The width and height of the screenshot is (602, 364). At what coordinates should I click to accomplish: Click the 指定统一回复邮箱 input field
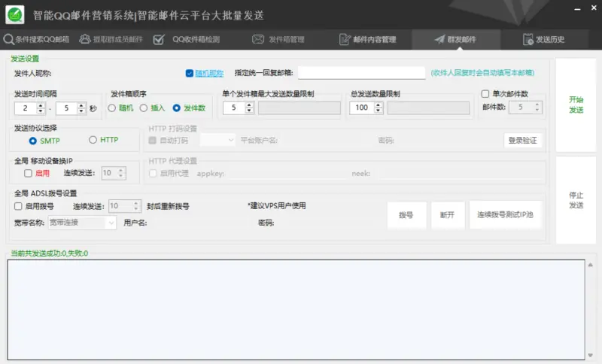click(362, 72)
